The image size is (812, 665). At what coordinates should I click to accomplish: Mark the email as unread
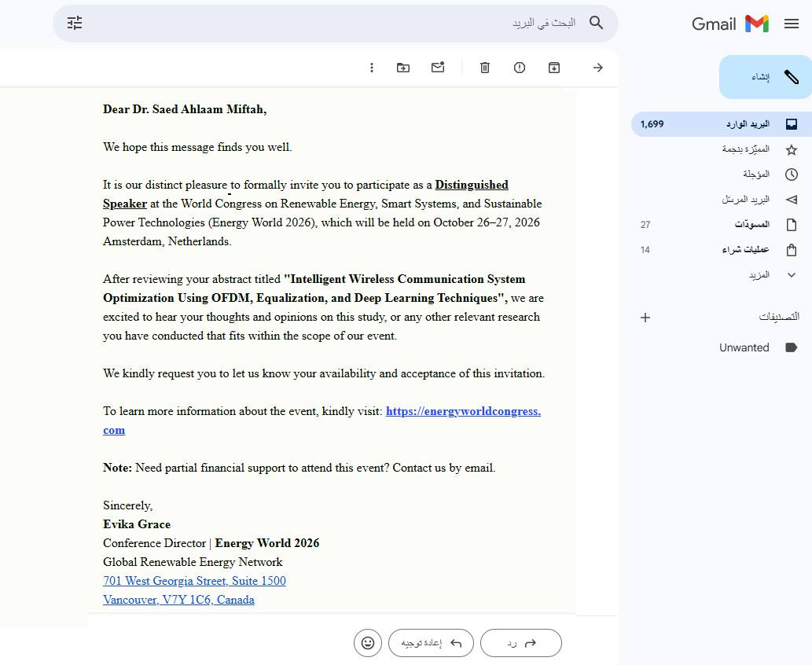(438, 68)
